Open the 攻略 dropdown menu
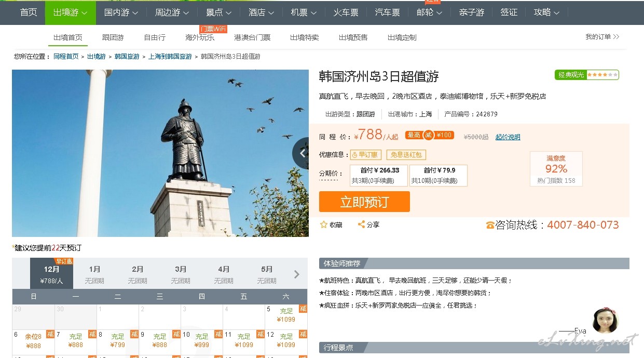This screenshot has width=644, height=358. click(x=547, y=12)
